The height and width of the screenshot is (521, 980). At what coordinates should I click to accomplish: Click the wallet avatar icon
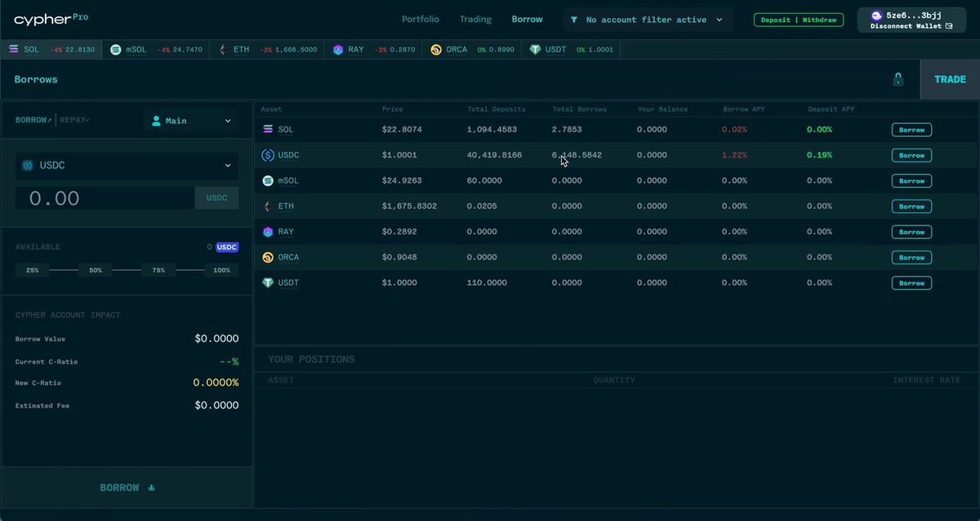click(x=876, y=15)
